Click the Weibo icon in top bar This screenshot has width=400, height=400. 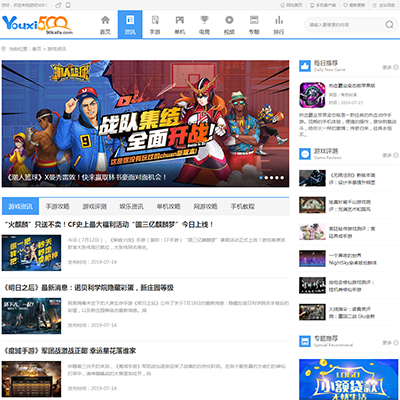(58, 5)
